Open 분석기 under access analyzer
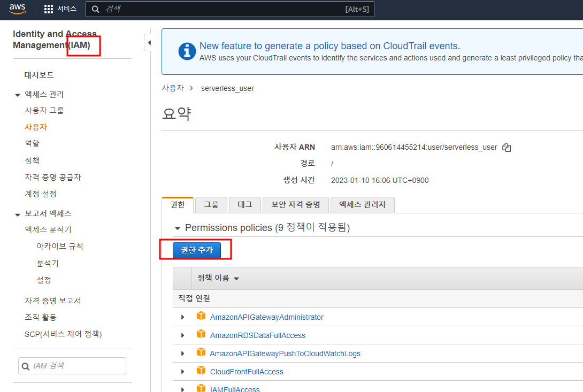 (48, 263)
